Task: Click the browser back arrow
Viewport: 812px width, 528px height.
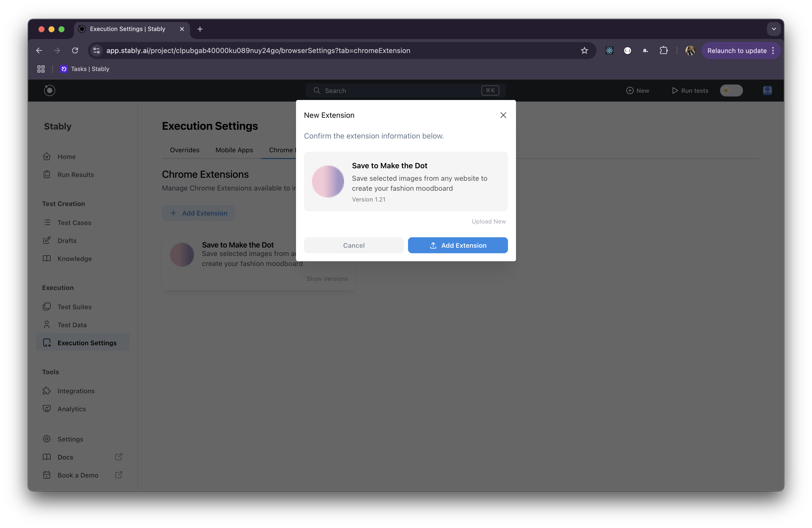Action: [39, 50]
